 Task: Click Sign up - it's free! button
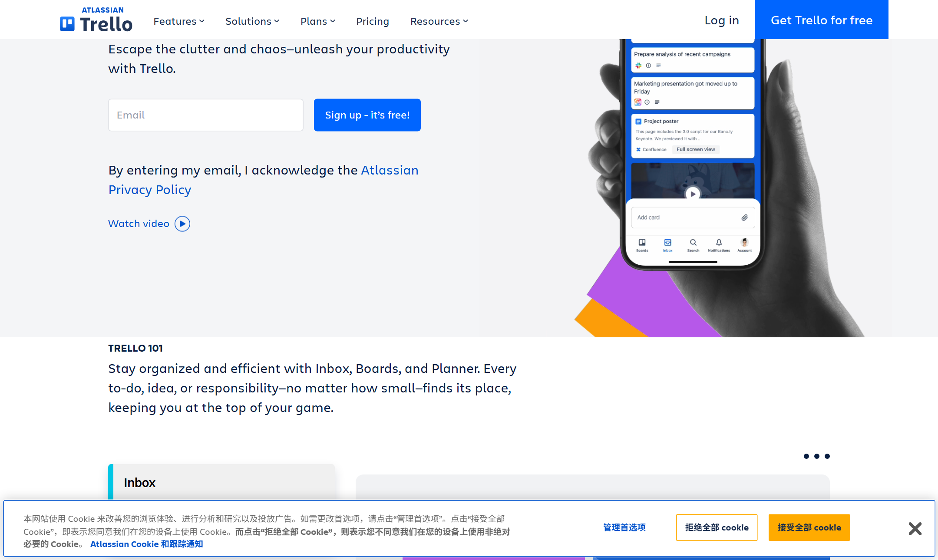367,115
